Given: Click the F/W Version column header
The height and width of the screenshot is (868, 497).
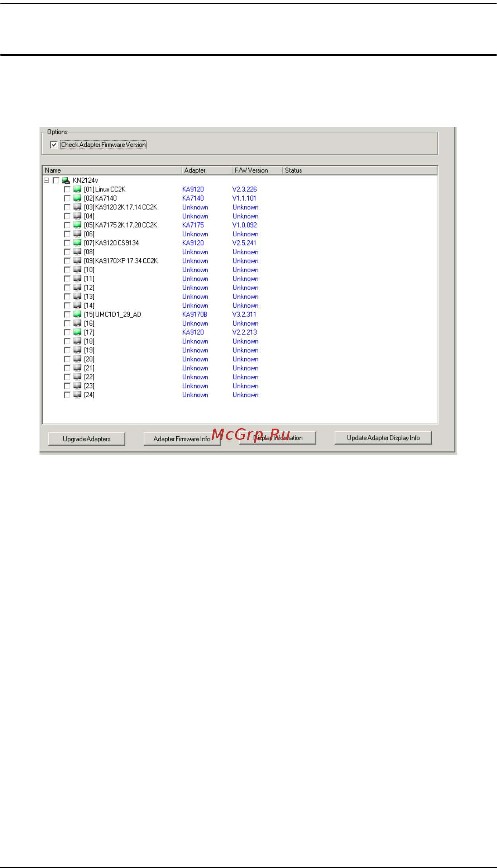Looking at the screenshot, I should pos(257,170).
